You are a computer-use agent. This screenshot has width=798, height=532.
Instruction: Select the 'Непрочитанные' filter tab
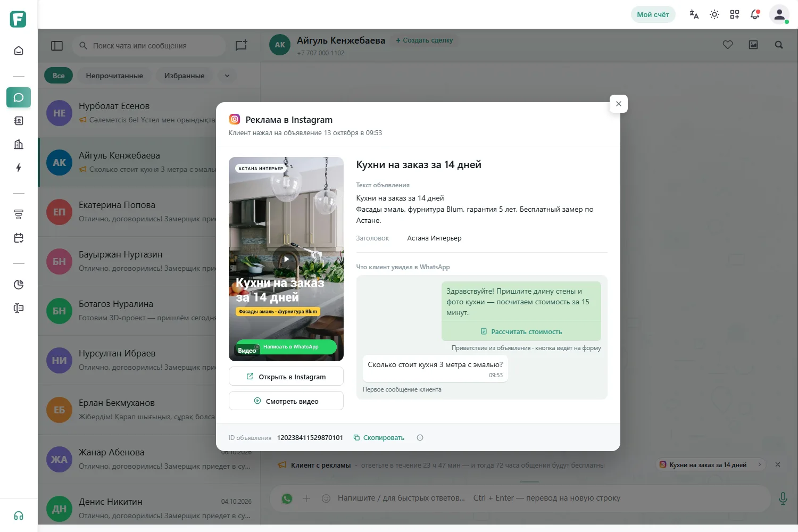pos(114,76)
